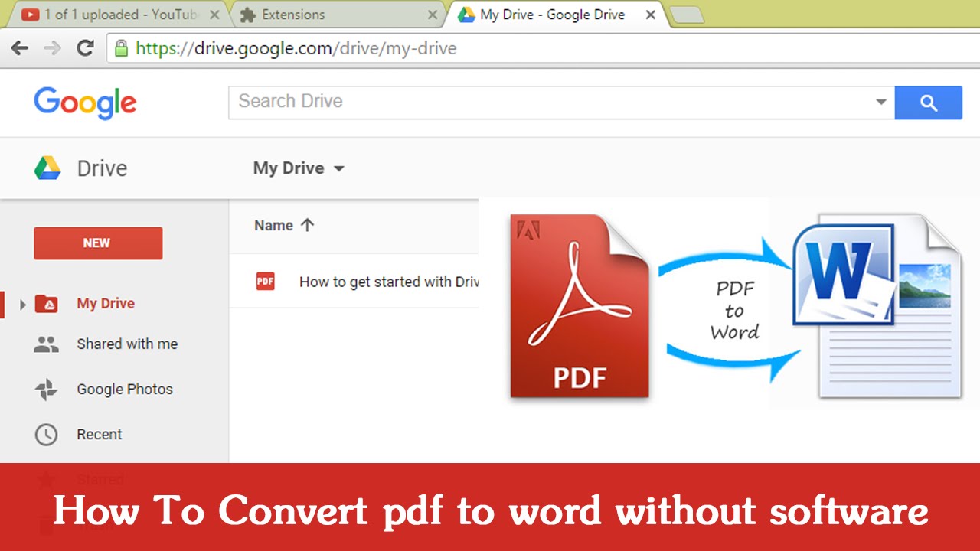Viewport: 980px width, 551px height.
Task: Open the search options dropdown arrow
Action: [x=881, y=102]
